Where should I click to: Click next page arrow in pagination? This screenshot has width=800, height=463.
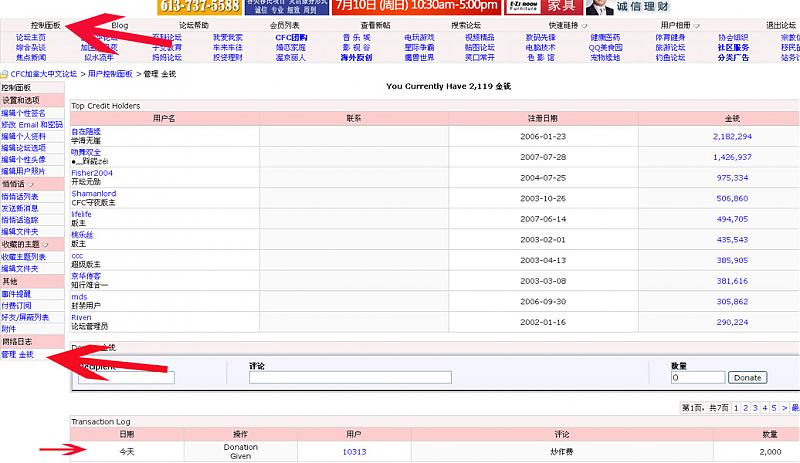point(783,408)
